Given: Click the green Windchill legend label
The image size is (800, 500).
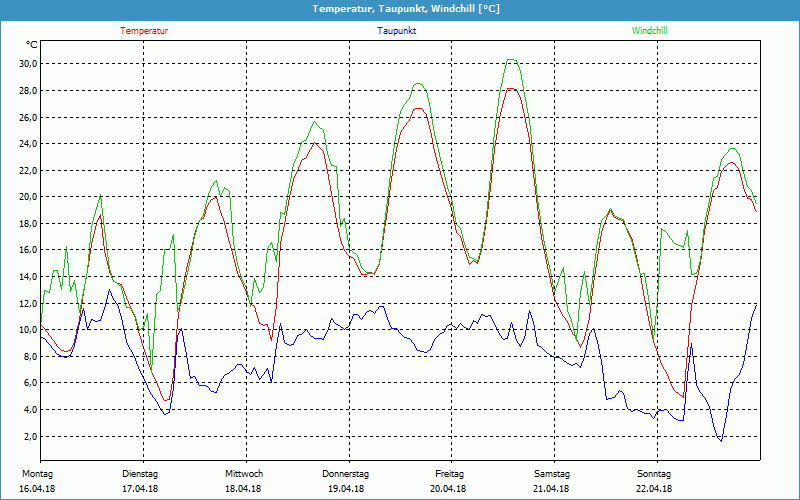Looking at the screenshot, I should (x=649, y=31).
